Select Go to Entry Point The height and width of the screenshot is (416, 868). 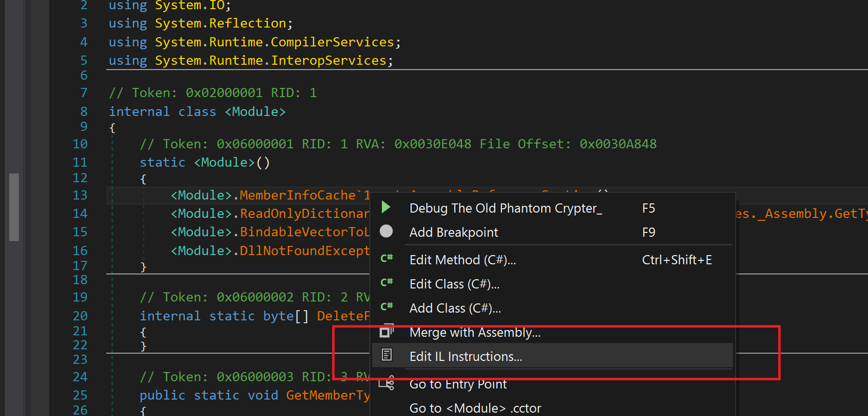552,384
